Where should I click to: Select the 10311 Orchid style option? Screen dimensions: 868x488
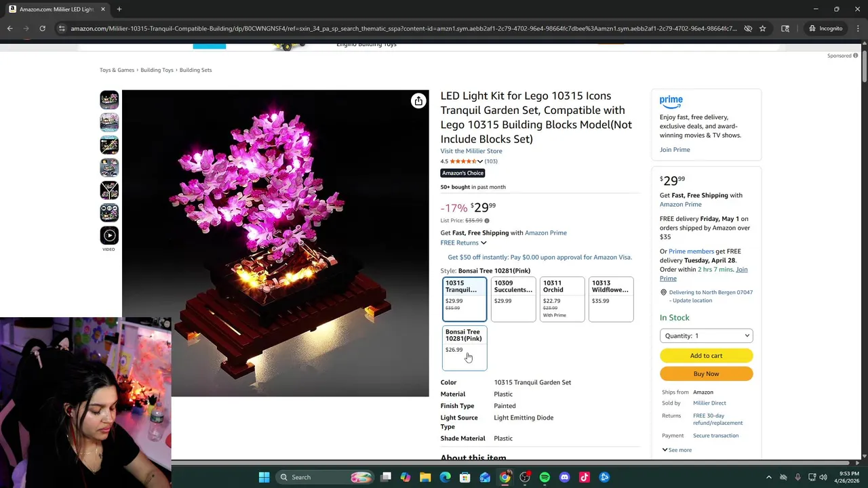(562, 299)
